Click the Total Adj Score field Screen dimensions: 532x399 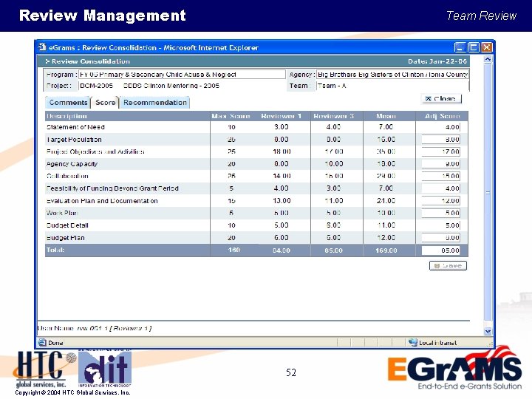pos(440,250)
